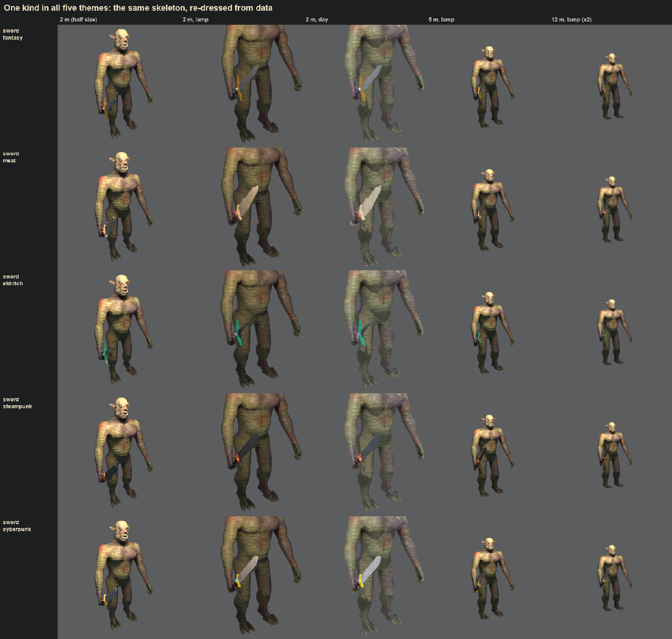Inspect the cyberpunk render at 2 m half size
The width and height of the screenshot is (672, 639).
point(119,578)
